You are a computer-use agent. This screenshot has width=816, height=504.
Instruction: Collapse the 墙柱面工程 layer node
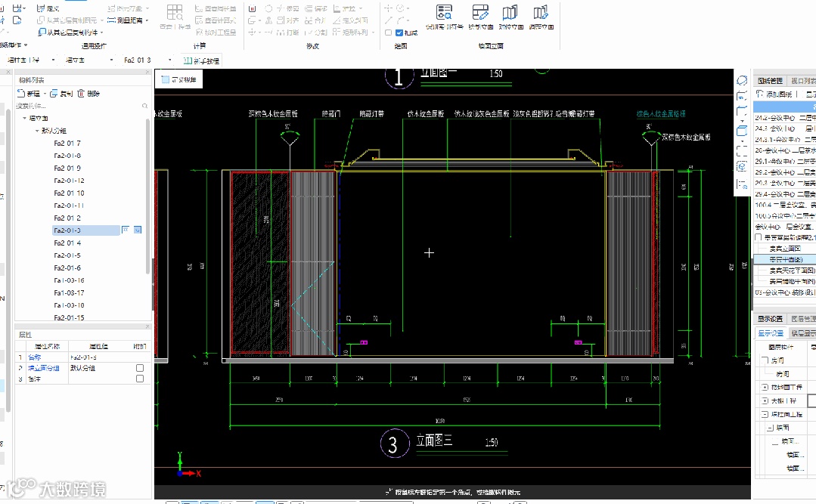pos(765,415)
